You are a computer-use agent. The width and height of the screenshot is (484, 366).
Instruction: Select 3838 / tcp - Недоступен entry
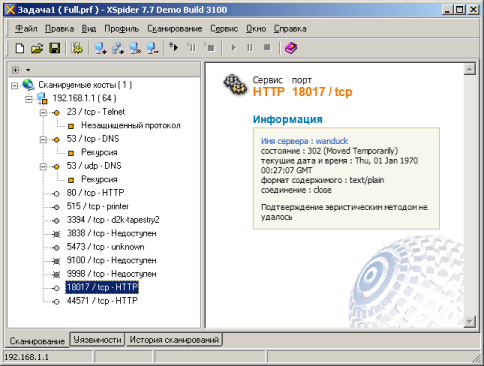click(x=111, y=234)
